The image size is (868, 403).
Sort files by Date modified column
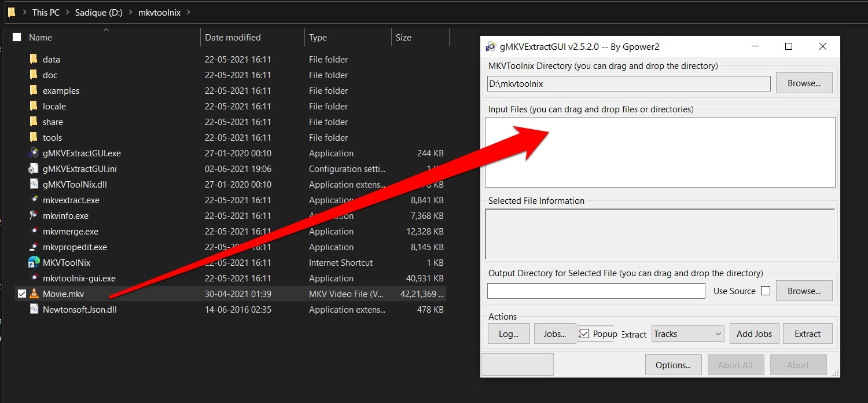[233, 38]
